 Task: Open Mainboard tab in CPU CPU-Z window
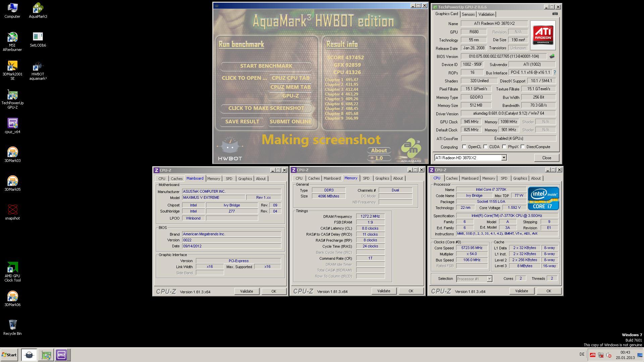470,178
